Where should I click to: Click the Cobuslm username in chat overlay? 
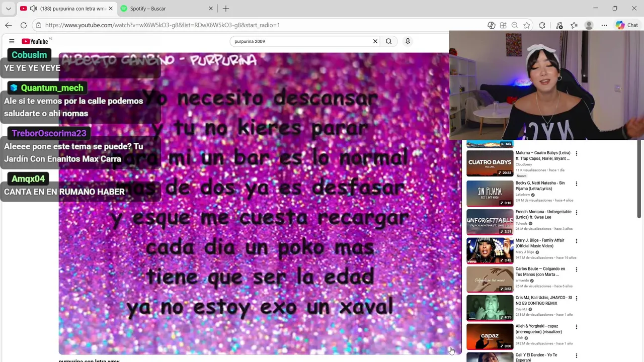(29, 55)
